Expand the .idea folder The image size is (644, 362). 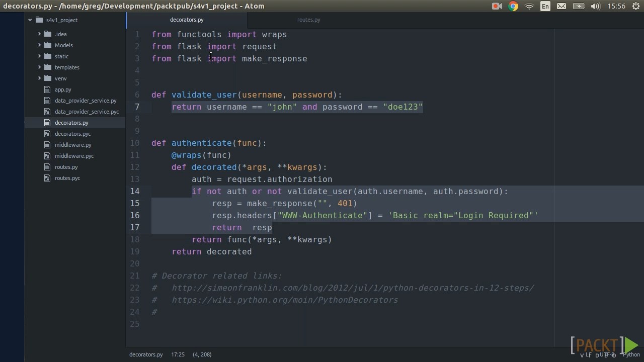(40, 34)
